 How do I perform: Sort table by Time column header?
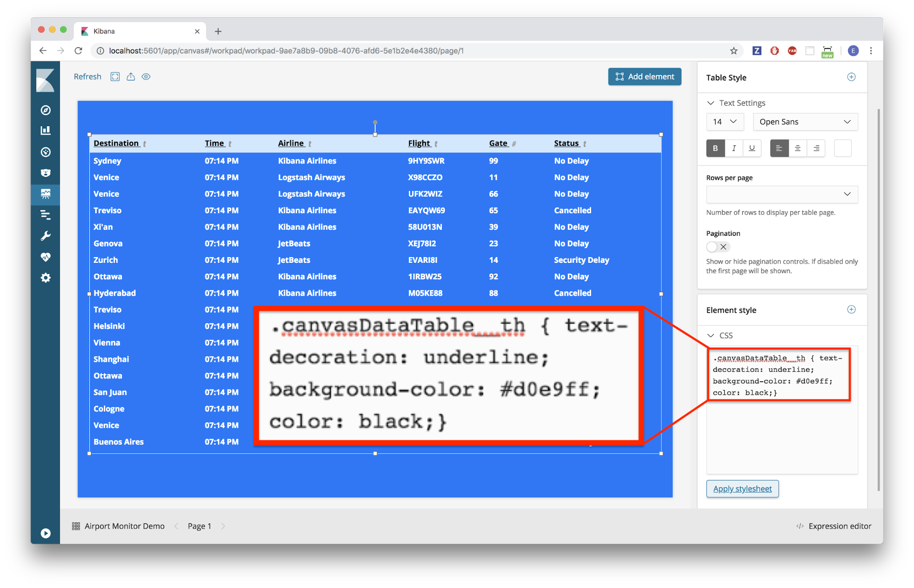(218, 143)
